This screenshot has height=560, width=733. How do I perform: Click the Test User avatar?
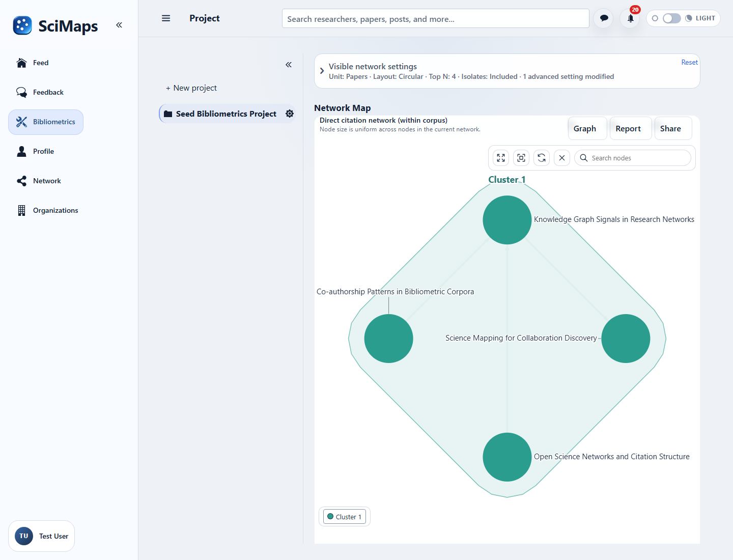coord(24,536)
